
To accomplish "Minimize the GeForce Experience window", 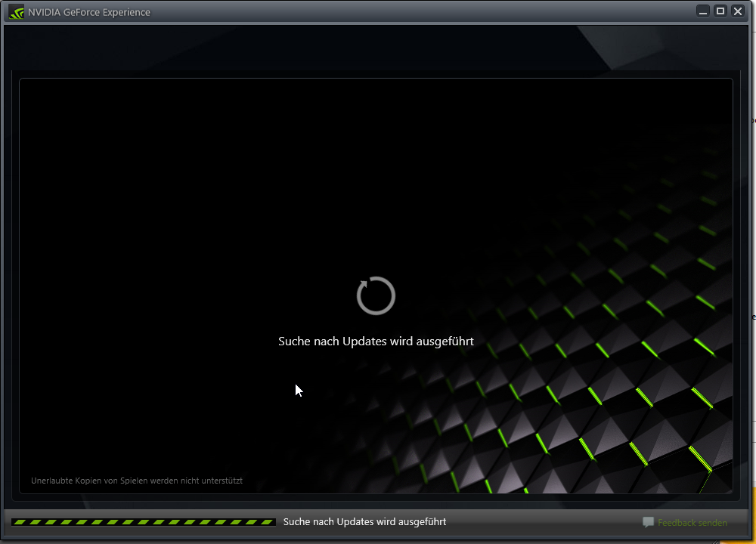I will click(704, 11).
